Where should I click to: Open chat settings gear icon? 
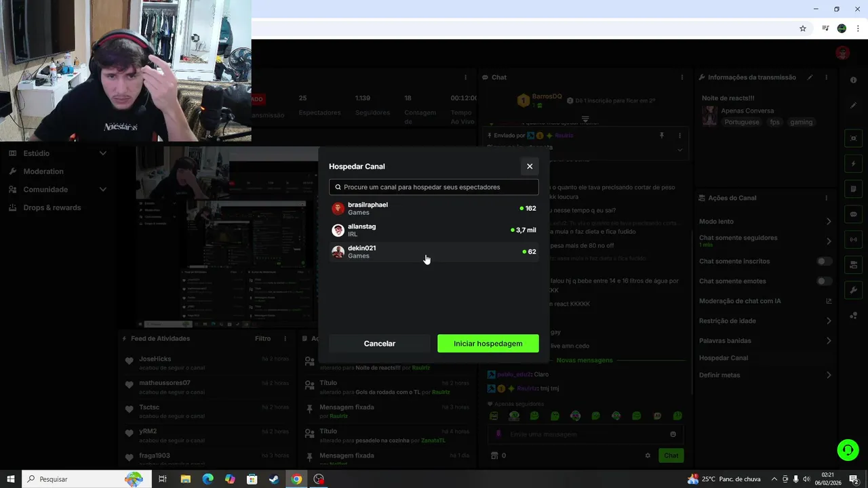pyautogui.click(x=648, y=455)
